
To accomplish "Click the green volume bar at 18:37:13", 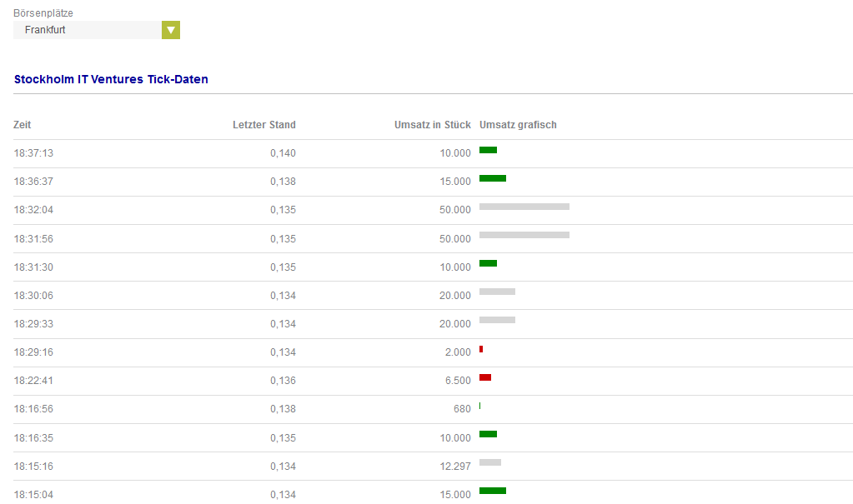I will click(488, 150).
